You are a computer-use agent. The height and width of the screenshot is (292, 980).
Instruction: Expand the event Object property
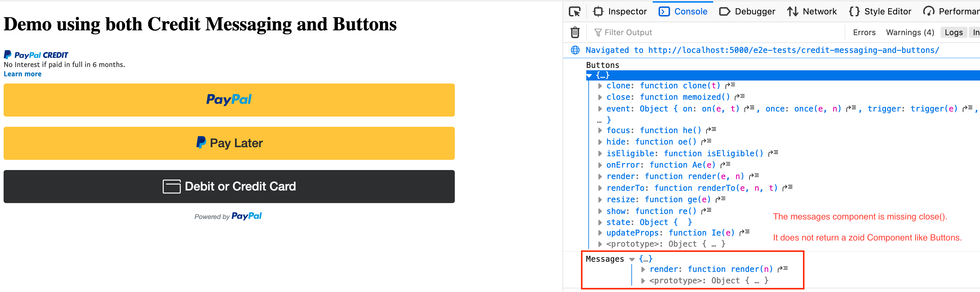click(x=600, y=109)
